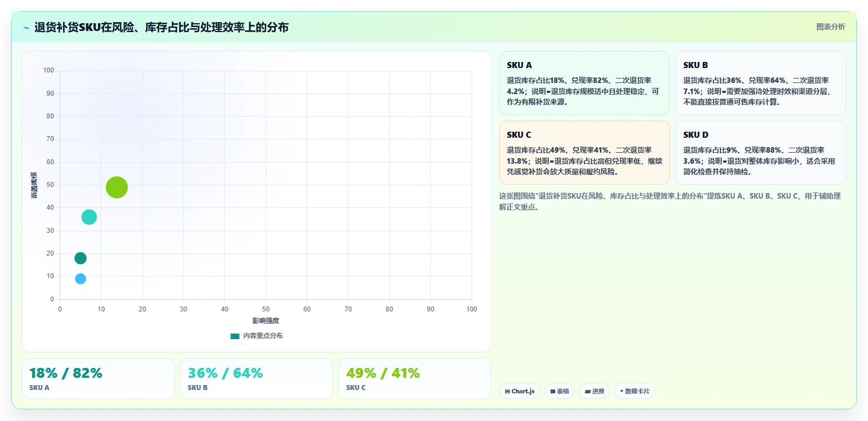
Task: Click the summary paragraph below the cards
Action: [x=670, y=201]
